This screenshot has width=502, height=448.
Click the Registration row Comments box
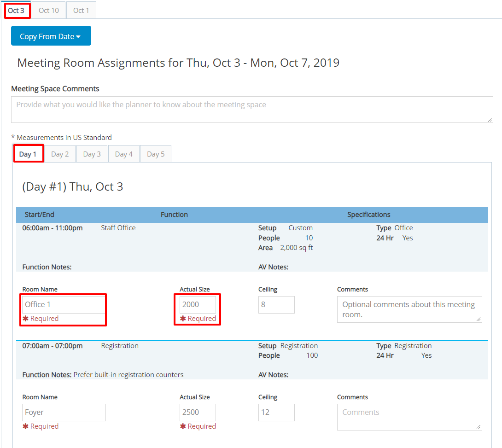(x=409, y=417)
